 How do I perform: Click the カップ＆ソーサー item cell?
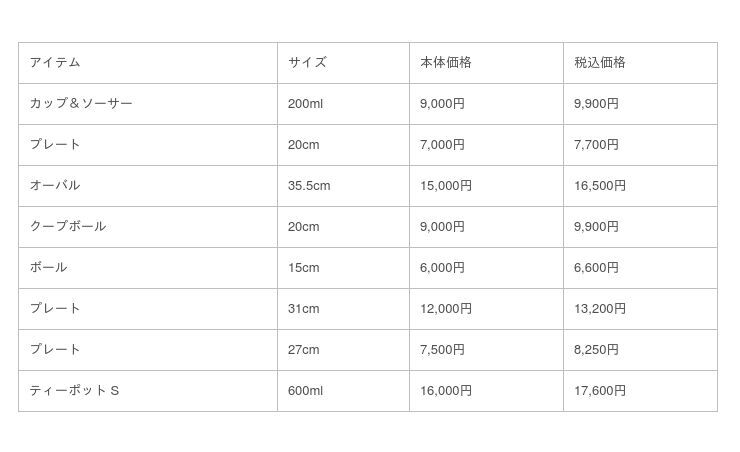coord(81,104)
